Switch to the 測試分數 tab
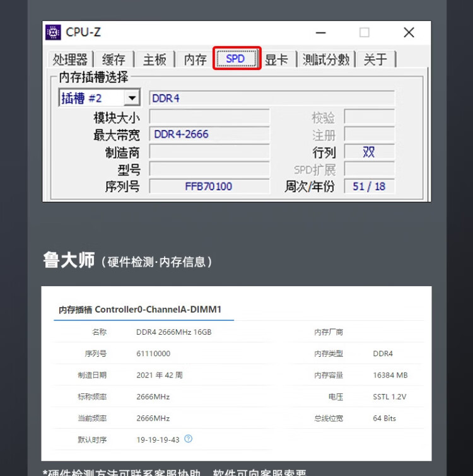 325,59
